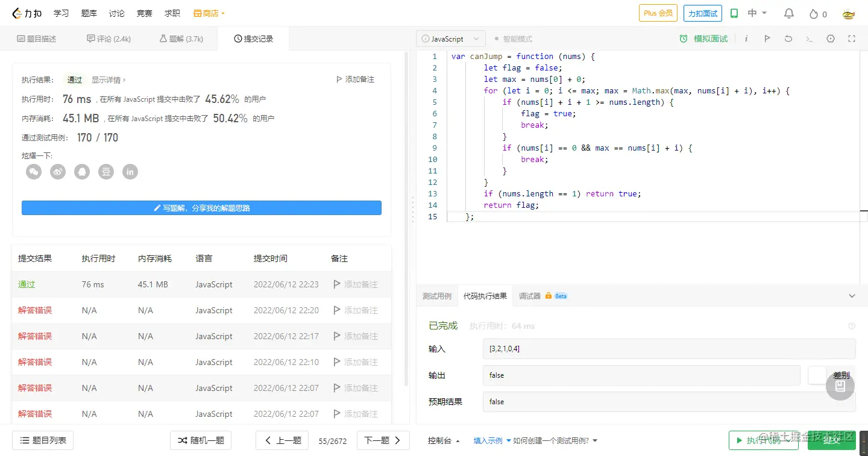Click the help question icon in results panel
This screenshot has width=868, height=456.
852,326
